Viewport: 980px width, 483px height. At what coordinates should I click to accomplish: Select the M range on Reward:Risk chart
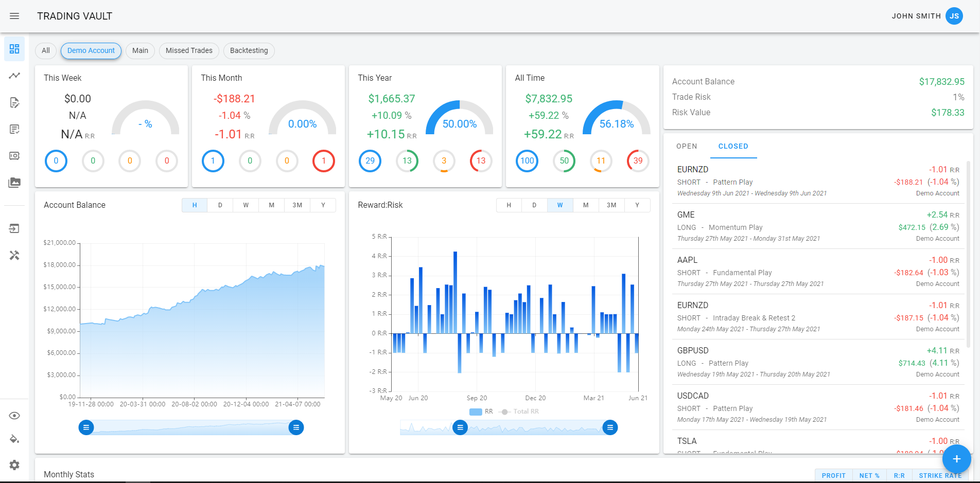[585, 205]
